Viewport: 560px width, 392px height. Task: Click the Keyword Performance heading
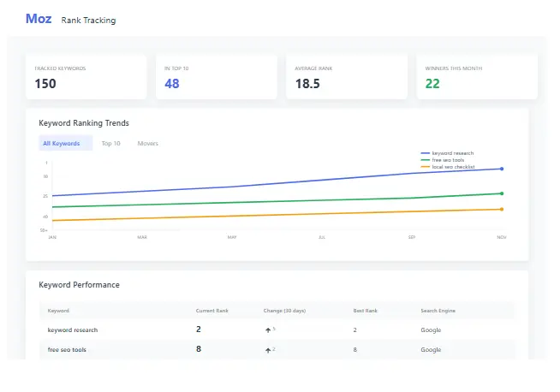click(x=80, y=285)
